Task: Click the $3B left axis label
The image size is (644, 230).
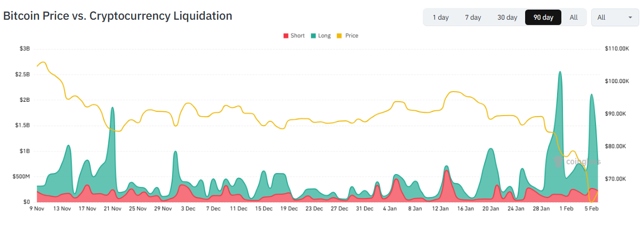Action: pos(25,48)
